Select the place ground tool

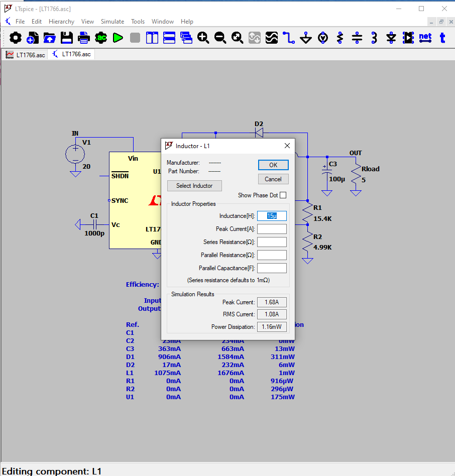(306, 38)
